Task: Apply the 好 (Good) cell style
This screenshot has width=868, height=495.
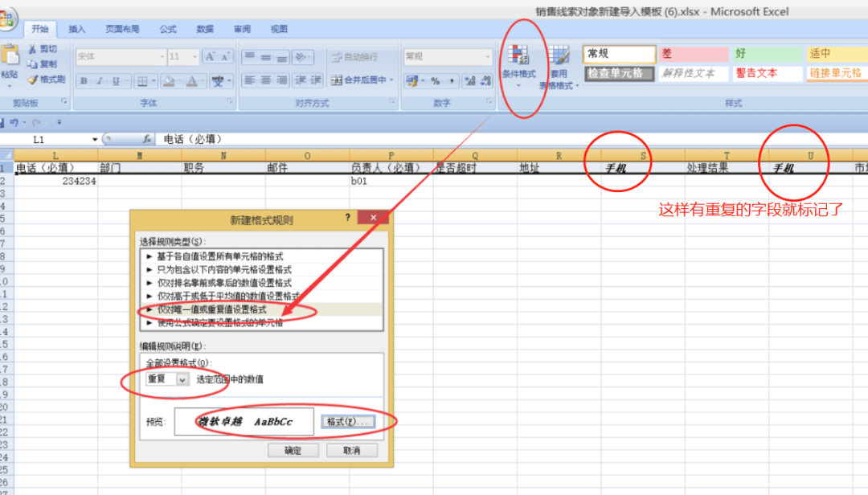Action: [x=768, y=55]
